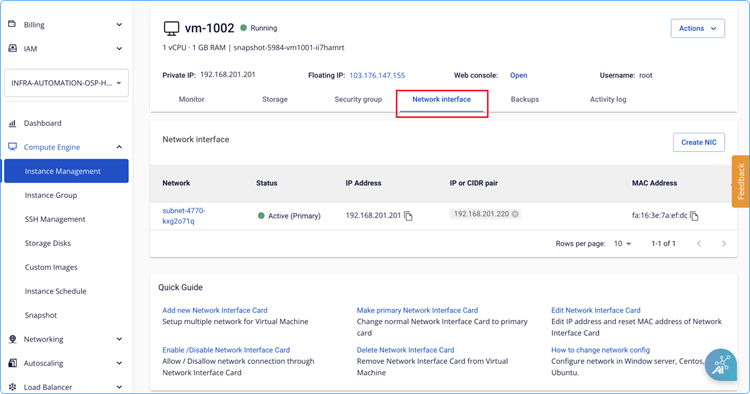This screenshot has width=750, height=394.
Task: Open Instance Management page
Action: [x=66, y=171]
